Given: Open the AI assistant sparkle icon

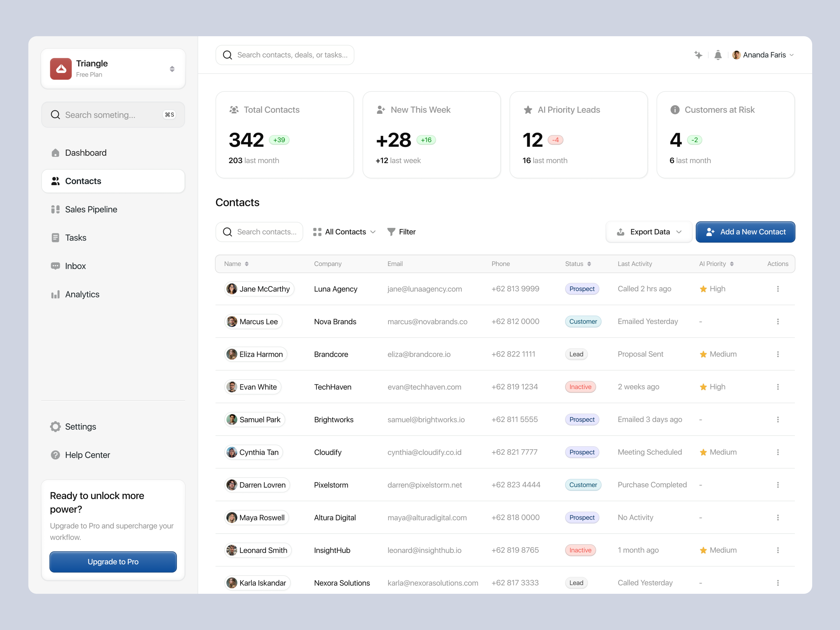Looking at the screenshot, I should (699, 55).
